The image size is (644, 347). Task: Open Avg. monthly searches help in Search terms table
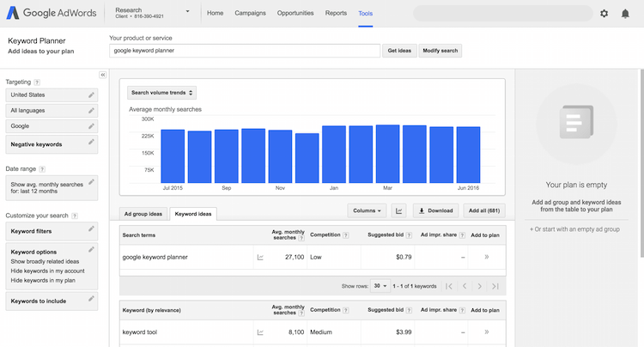click(301, 238)
